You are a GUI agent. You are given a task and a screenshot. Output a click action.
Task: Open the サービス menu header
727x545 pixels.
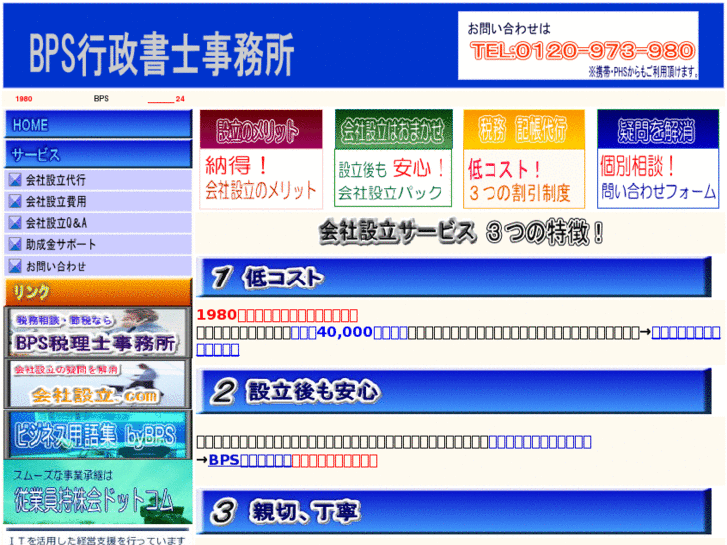coord(98,154)
